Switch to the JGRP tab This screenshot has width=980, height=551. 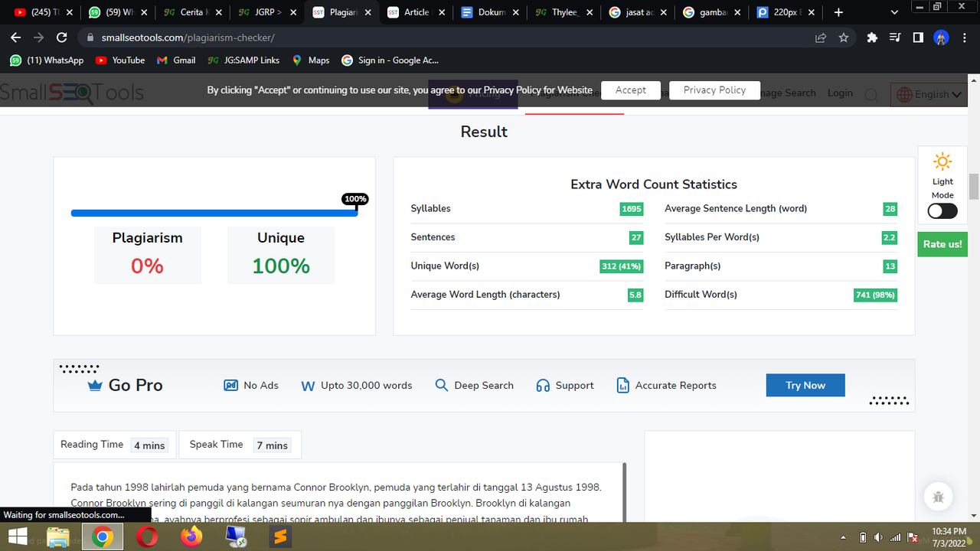(x=266, y=12)
